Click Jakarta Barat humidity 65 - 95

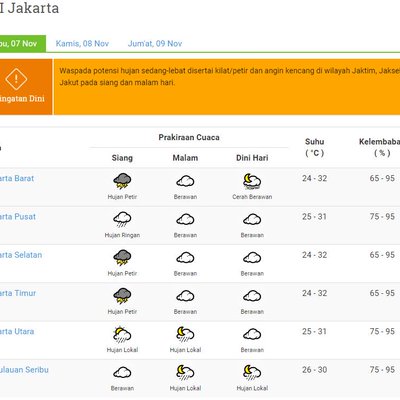pyautogui.click(x=382, y=178)
